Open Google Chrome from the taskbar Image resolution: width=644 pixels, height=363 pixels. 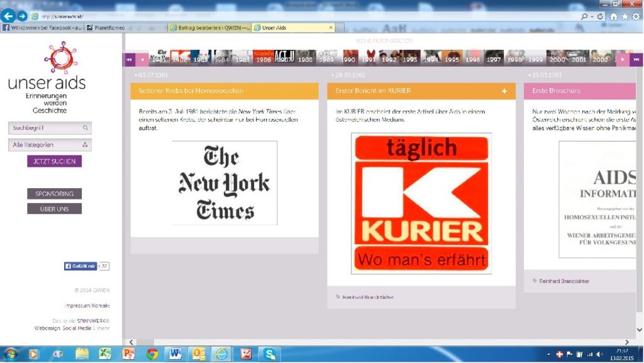(x=152, y=354)
